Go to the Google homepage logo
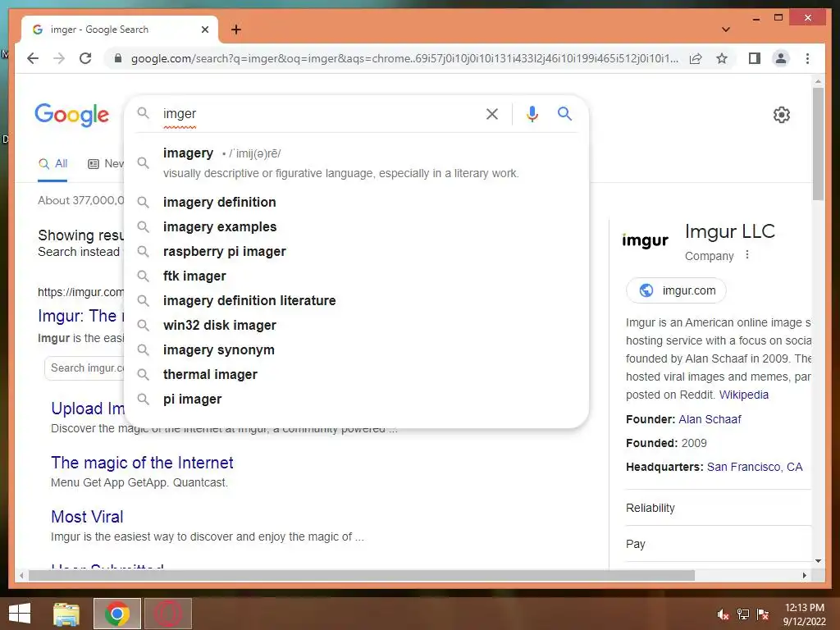The width and height of the screenshot is (840, 630). pyautogui.click(x=72, y=115)
